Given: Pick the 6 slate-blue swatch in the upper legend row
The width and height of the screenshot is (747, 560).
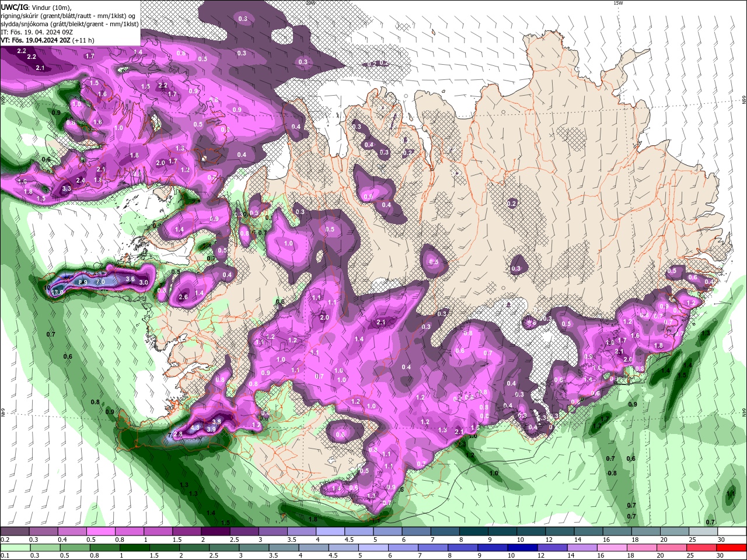Looking at the screenshot, I should coord(416,531).
